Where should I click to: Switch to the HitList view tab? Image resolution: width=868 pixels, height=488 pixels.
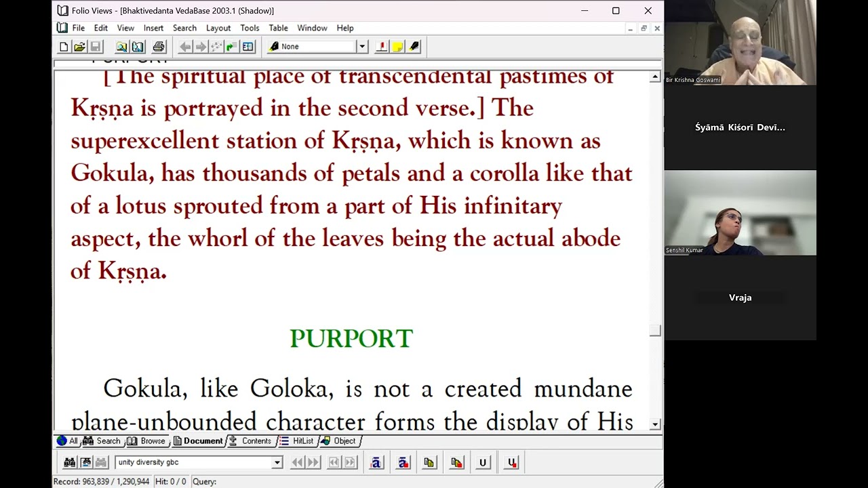297,441
